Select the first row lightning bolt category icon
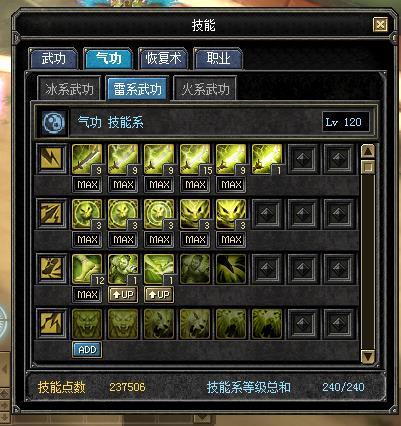401x426 pixels. [x=51, y=159]
